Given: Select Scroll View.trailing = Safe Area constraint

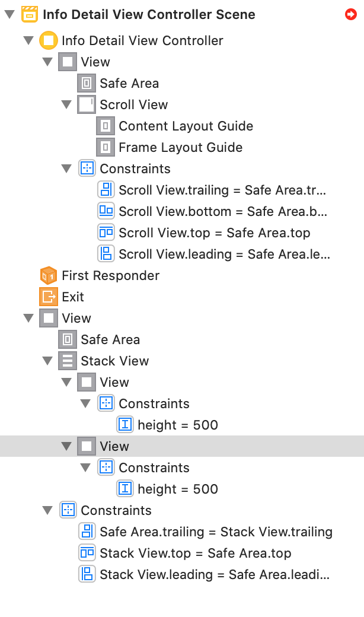Looking at the screenshot, I should (x=222, y=190).
